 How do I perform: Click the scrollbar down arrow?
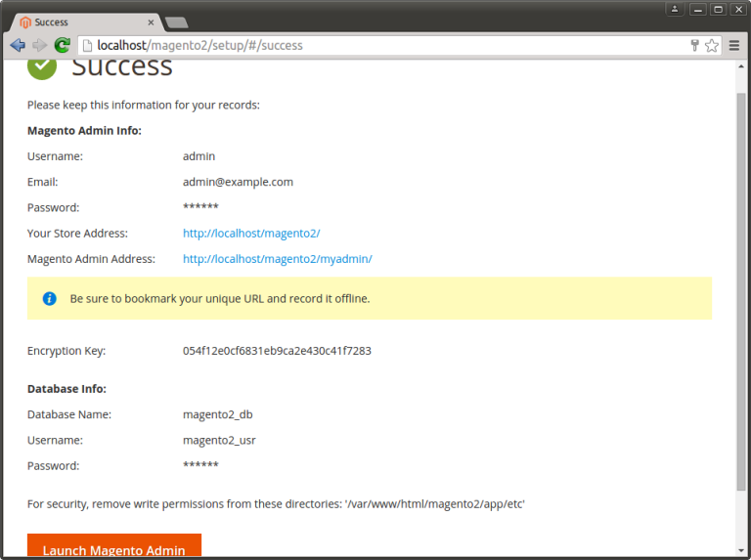point(740,553)
